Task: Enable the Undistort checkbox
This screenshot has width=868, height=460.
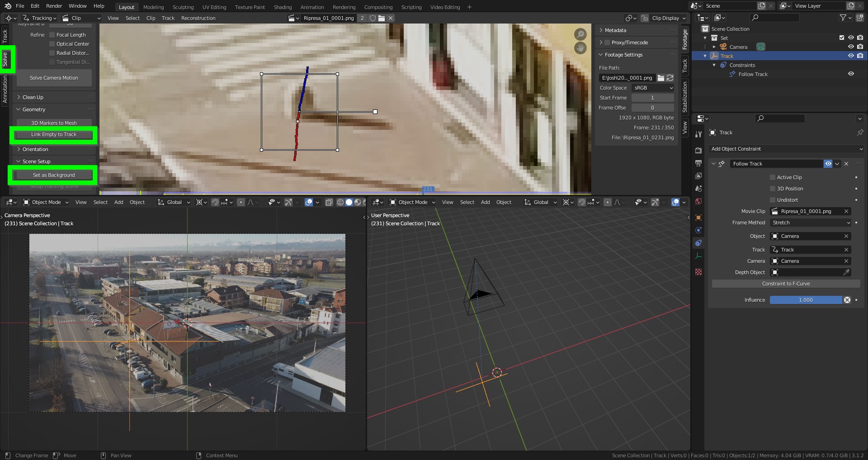Action: 773,200
